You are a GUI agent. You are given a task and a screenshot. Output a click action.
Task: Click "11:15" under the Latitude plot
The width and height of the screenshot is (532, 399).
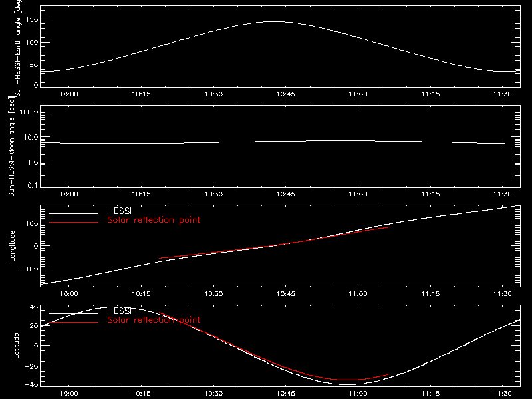430,394
